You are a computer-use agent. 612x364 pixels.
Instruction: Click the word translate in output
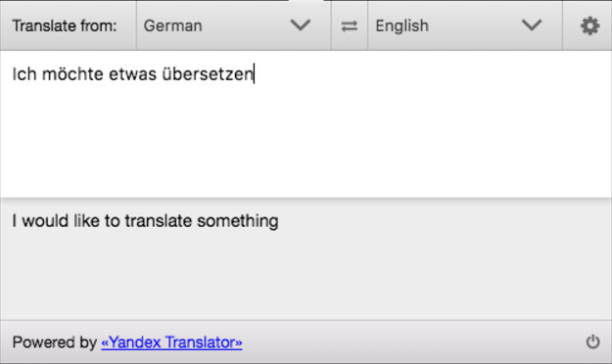[x=159, y=221]
